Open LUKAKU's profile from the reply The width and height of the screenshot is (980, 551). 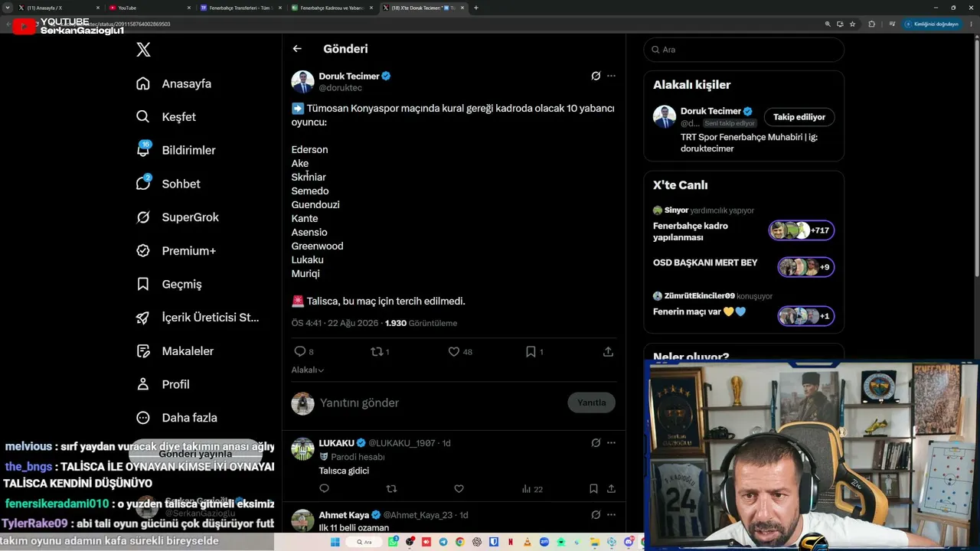(x=336, y=442)
